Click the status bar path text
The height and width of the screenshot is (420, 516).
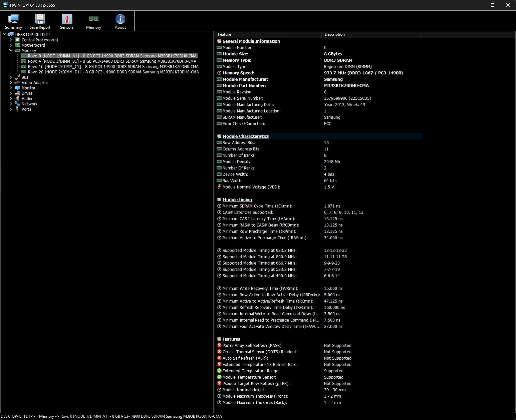point(111,416)
